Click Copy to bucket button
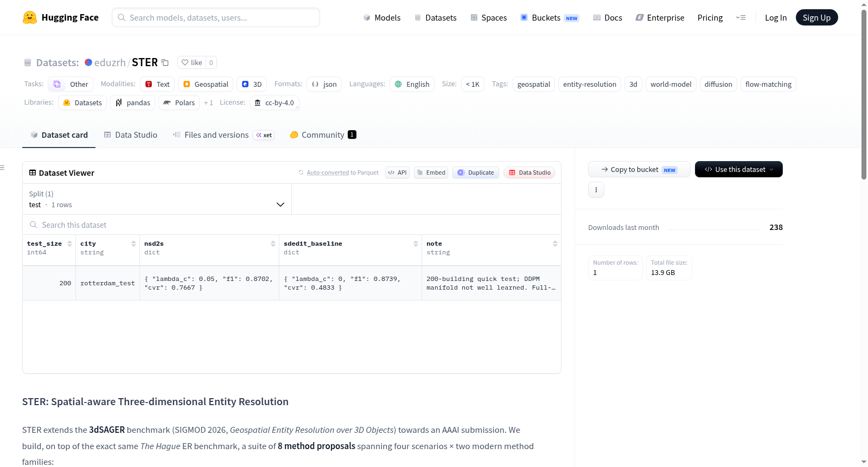Image resolution: width=868 pixels, height=467 pixels. pos(639,169)
